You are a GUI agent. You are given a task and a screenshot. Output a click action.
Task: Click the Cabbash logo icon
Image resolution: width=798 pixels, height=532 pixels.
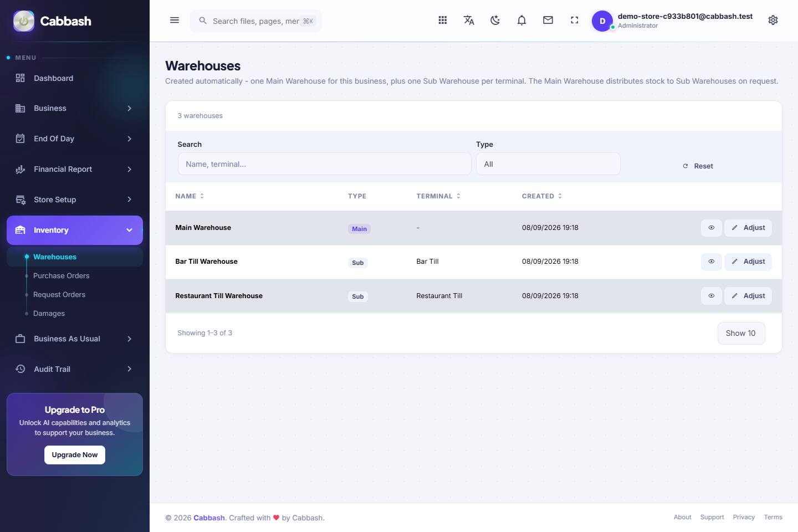point(24,21)
